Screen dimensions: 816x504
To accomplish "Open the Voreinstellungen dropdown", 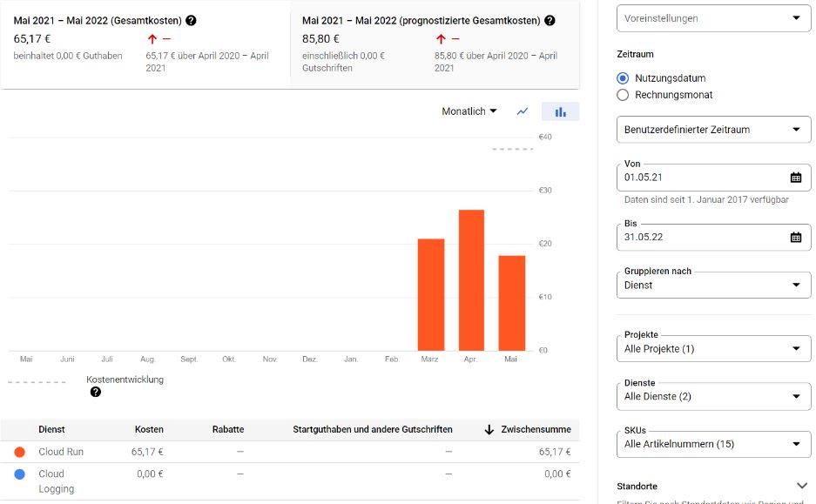I will 713,18.
